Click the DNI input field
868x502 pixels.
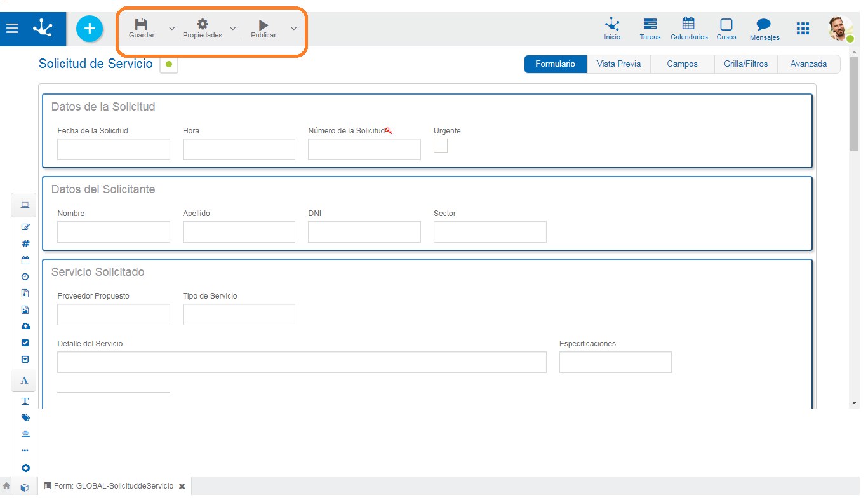point(364,232)
